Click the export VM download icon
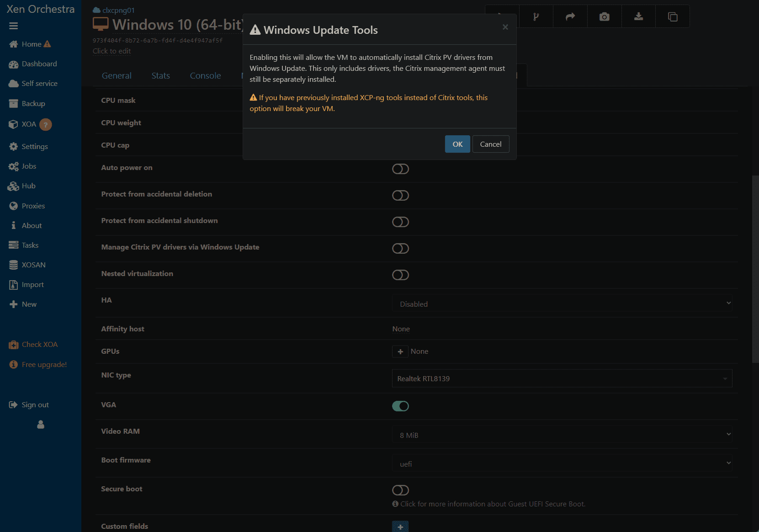759x532 pixels. pos(638,17)
